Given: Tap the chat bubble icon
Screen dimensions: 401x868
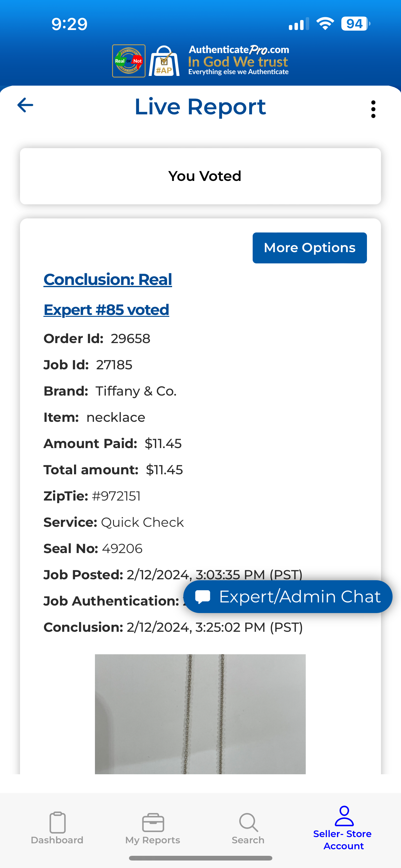Looking at the screenshot, I should pyautogui.click(x=203, y=597).
